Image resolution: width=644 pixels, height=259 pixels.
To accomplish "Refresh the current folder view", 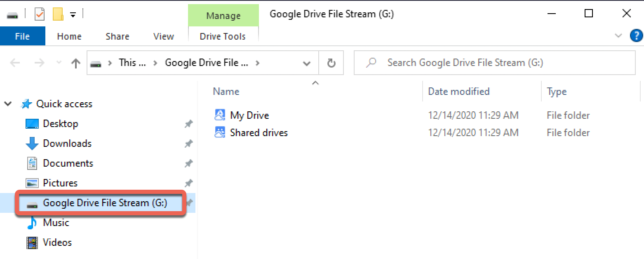I will click(331, 63).
